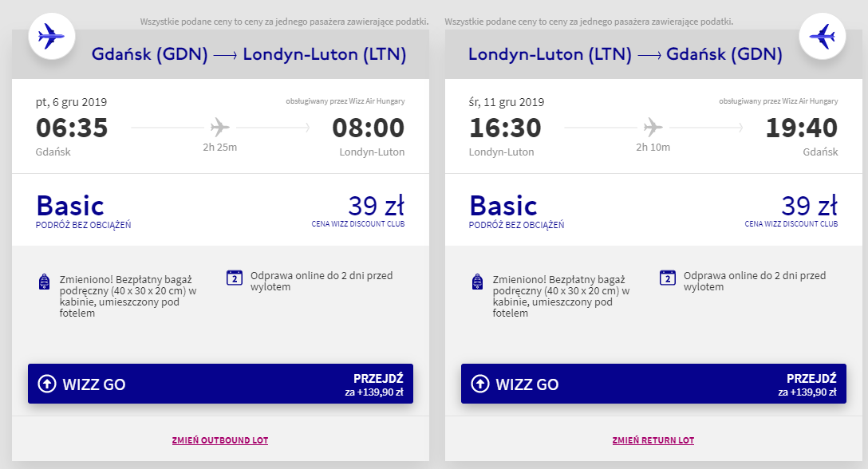
Task: Select the return Basic fare title
Action: pyautogui.click(x=503, y=206)
